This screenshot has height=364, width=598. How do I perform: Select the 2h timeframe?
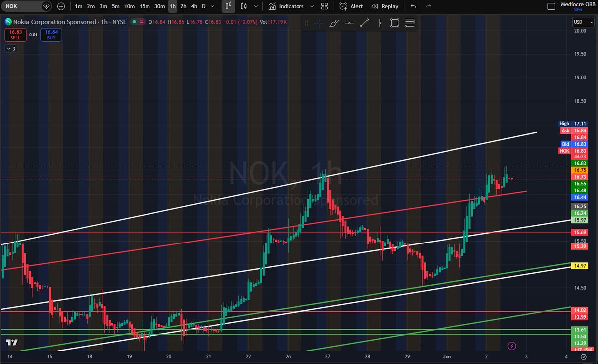pyautogui.click(x=183, y=6)
